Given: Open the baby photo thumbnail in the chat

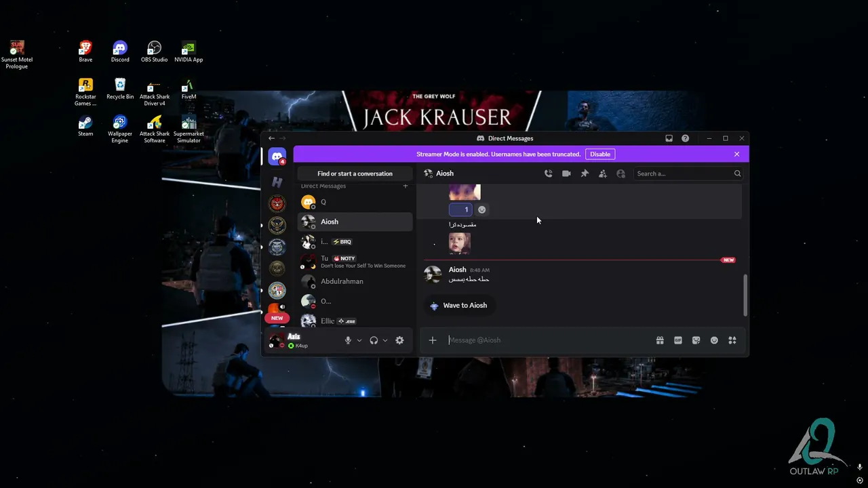Looking at the screenshot, I should 459,243.
